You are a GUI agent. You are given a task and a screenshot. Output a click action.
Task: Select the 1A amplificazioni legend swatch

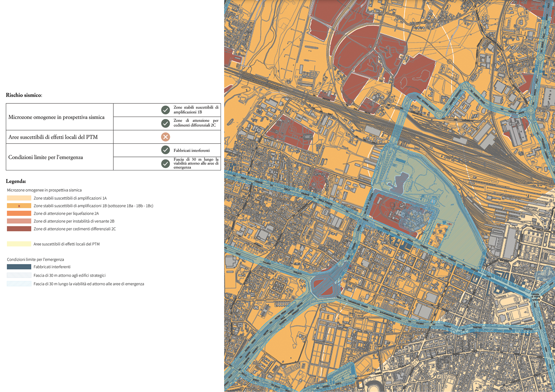pos(19,198)
